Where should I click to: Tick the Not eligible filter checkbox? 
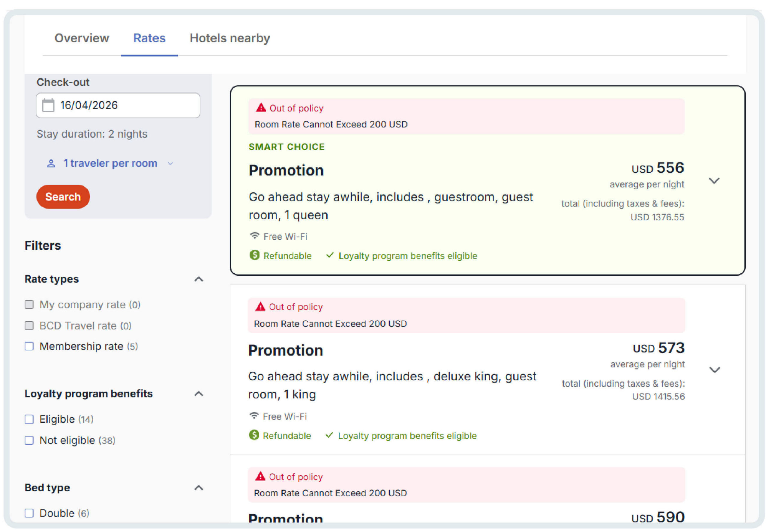pos(29,440)
